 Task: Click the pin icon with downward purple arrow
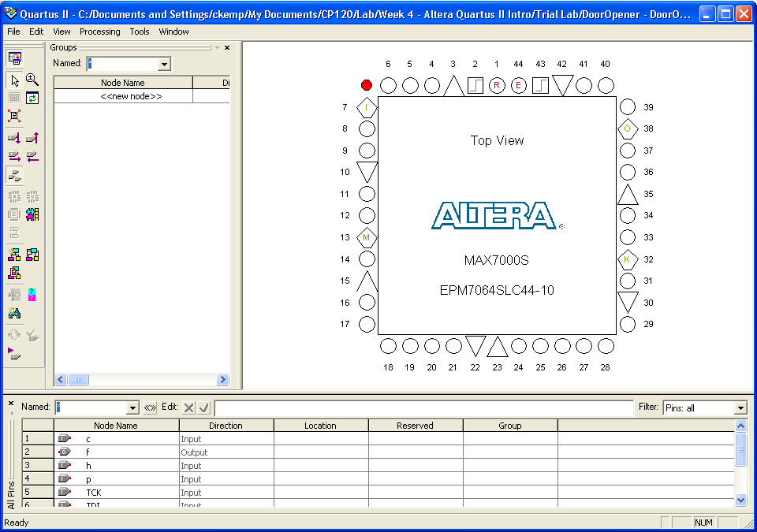(x=14, y=139)
